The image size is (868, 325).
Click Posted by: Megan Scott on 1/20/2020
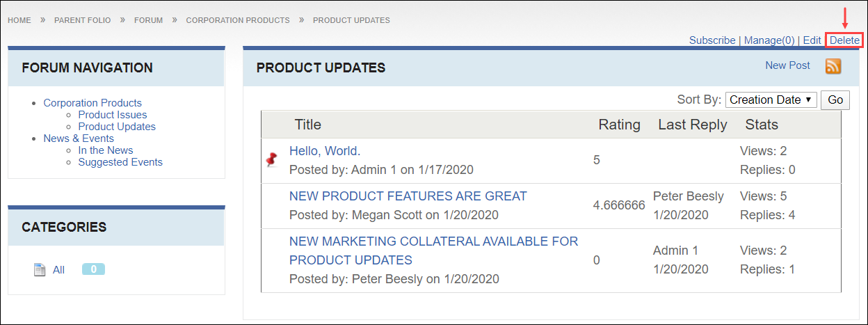[x=394, y=215]
